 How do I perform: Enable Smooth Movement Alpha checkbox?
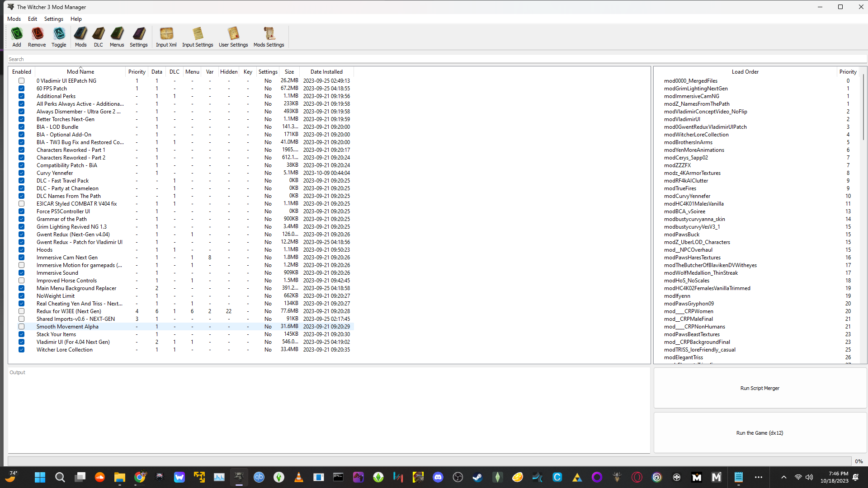(x=21, y=327)
